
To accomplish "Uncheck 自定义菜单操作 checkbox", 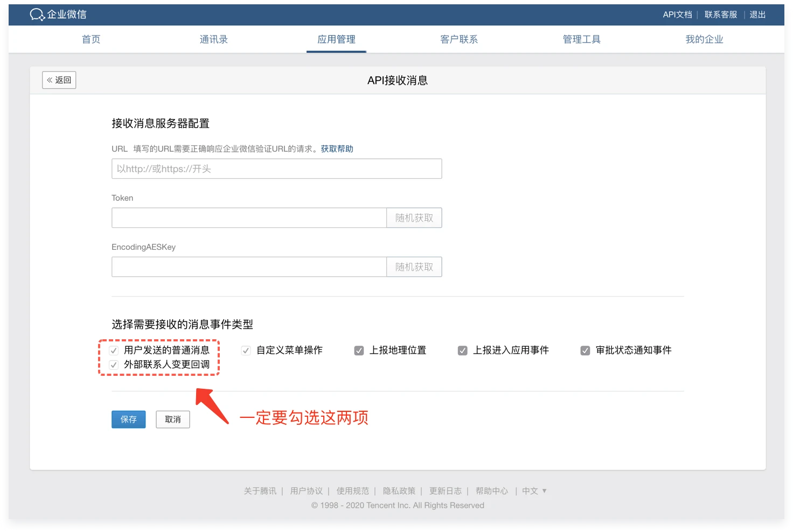I will 246,351.
